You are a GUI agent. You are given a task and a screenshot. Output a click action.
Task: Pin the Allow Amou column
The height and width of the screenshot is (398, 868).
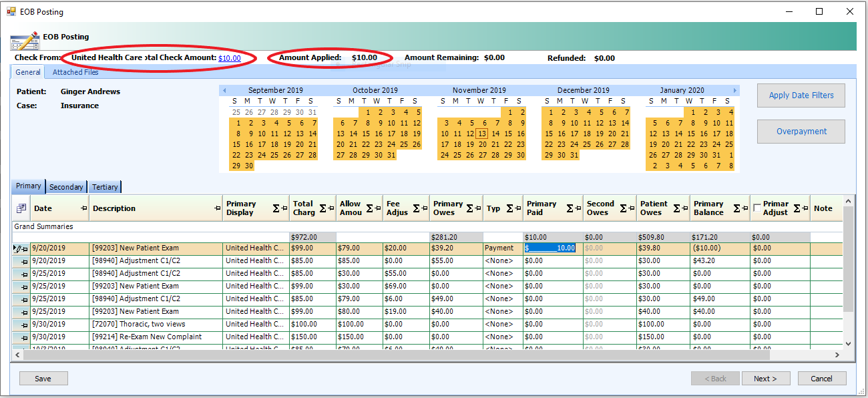pyautogui.click(x=377, y=208)
